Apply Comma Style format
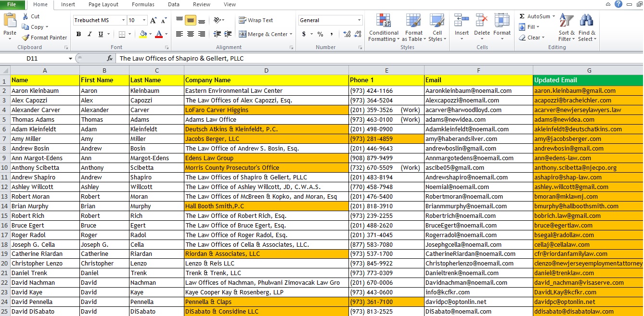 (x=333, y=34)
